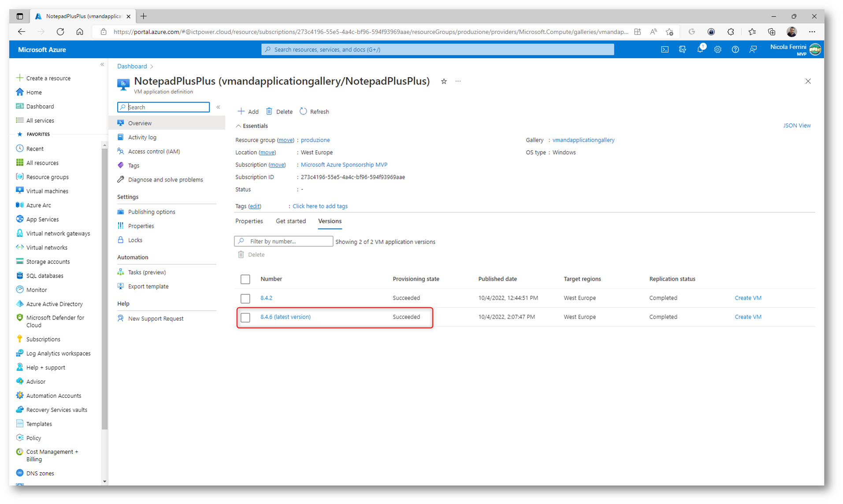This screenshot has height=504, width=843.
Task: Select all versions with header checkbox
Action: (x=245, y=279)
